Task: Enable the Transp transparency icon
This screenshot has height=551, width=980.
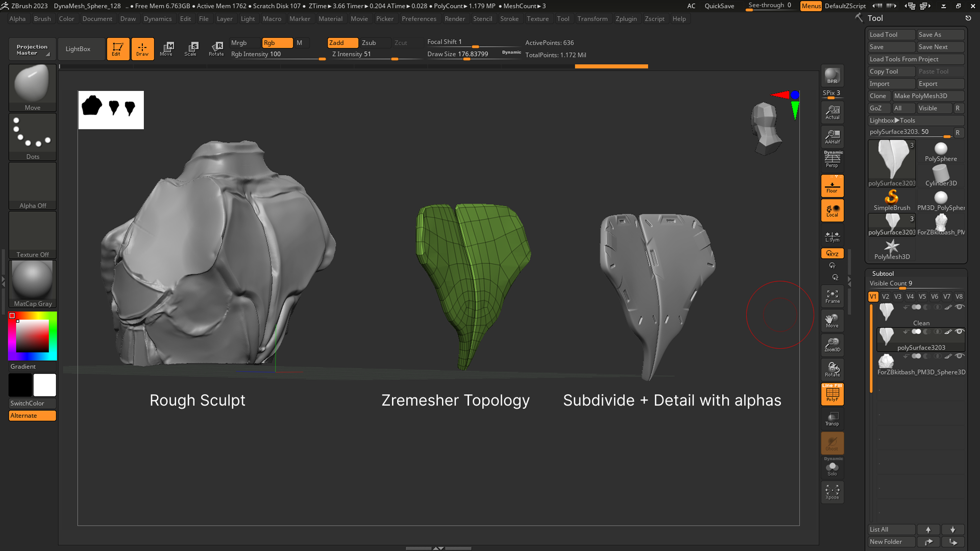Action: click(832, 418)
